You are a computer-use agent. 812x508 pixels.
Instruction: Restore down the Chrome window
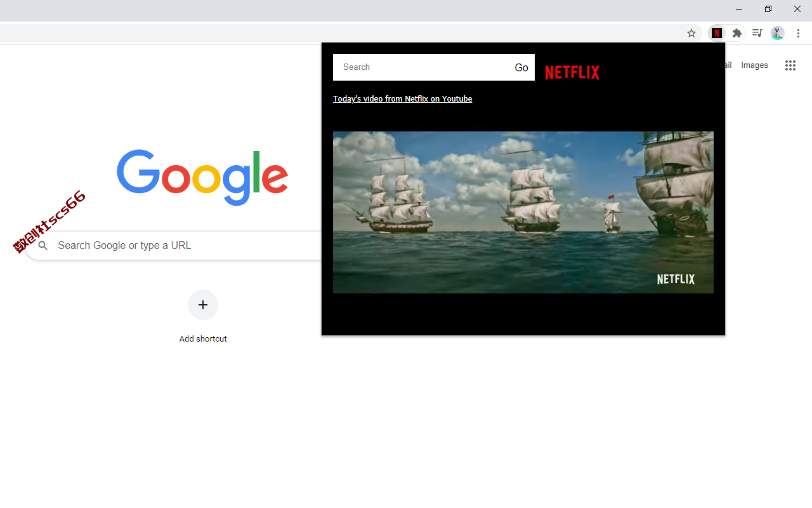(x=768, y=9)
